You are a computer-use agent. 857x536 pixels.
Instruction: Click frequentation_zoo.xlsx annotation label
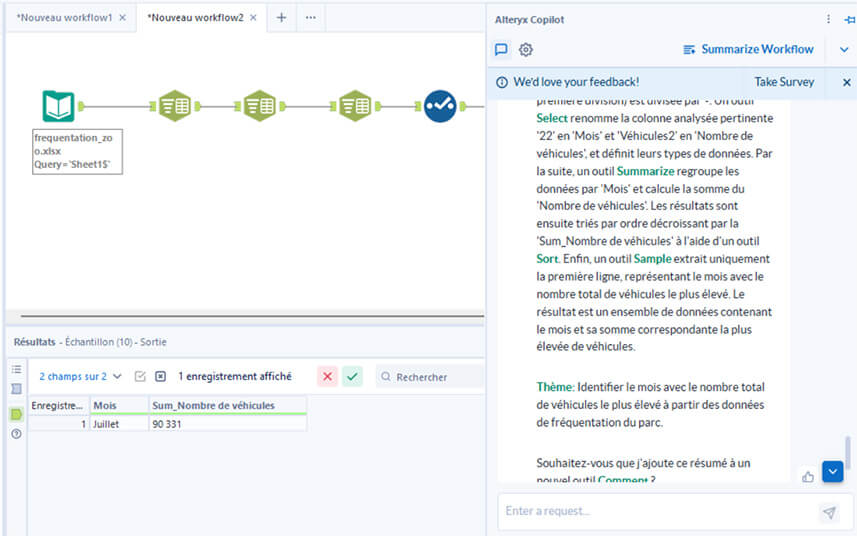click(x=77, y=151)
